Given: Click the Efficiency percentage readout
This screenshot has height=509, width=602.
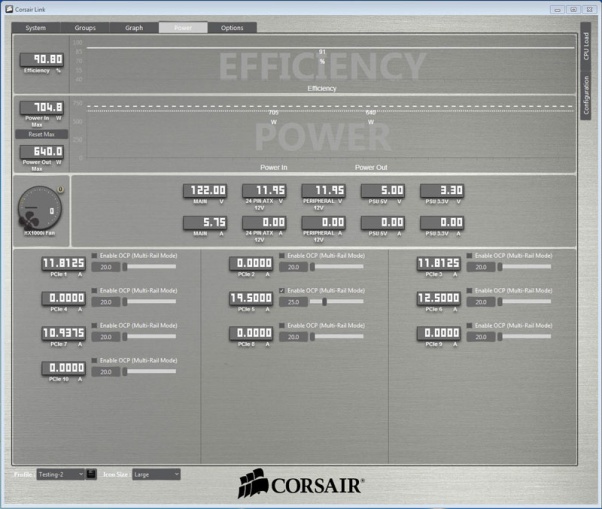Looking at the screenshot, I should pyautogui.click(x=43, y=59).
